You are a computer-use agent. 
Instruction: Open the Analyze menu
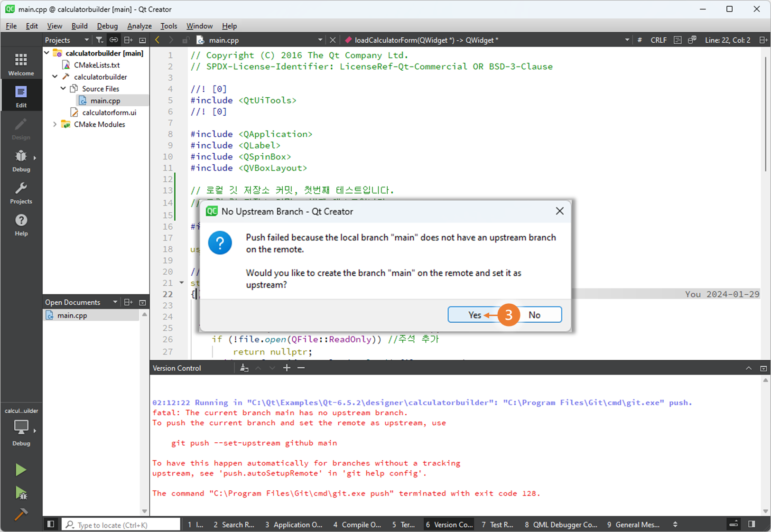139,26
